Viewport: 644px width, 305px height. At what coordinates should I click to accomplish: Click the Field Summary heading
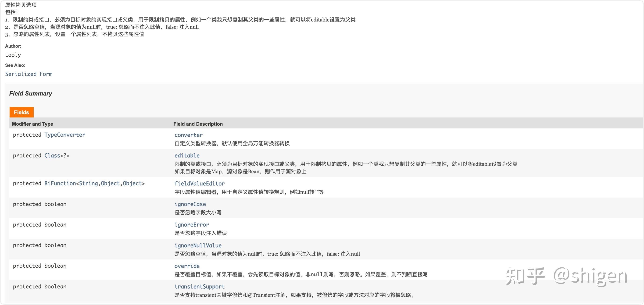pyautogui.click(x=31, y=93)
